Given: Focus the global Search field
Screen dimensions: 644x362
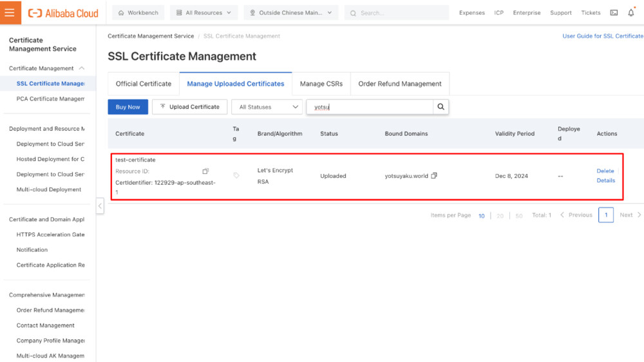Looking at the screenshot, I should click(x=397, y=13).
